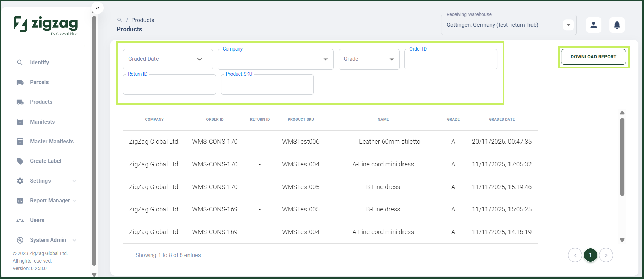Click graded date 20/11/2025, 00:47:35
The image size is (644, 279).
(x=502, y=142)
